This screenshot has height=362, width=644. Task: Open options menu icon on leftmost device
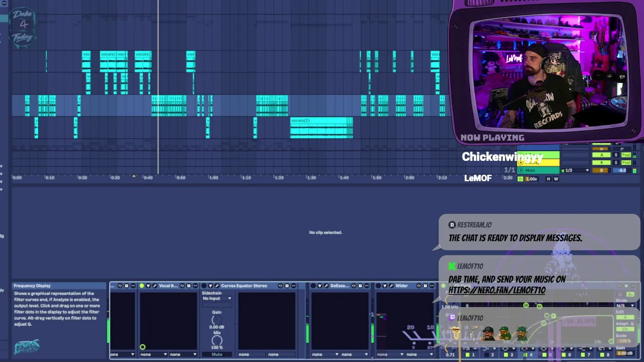click(133, 286)
